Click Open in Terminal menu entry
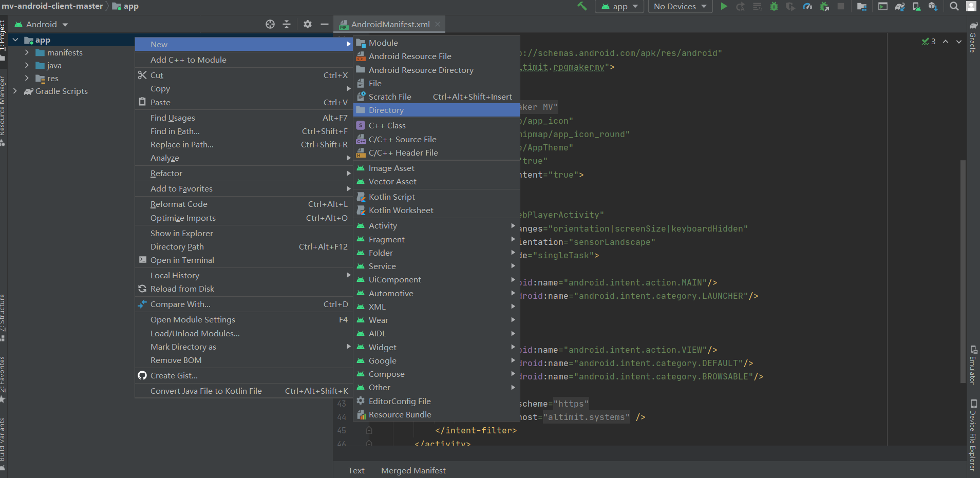The image size is (980, 478). [182, 260]
